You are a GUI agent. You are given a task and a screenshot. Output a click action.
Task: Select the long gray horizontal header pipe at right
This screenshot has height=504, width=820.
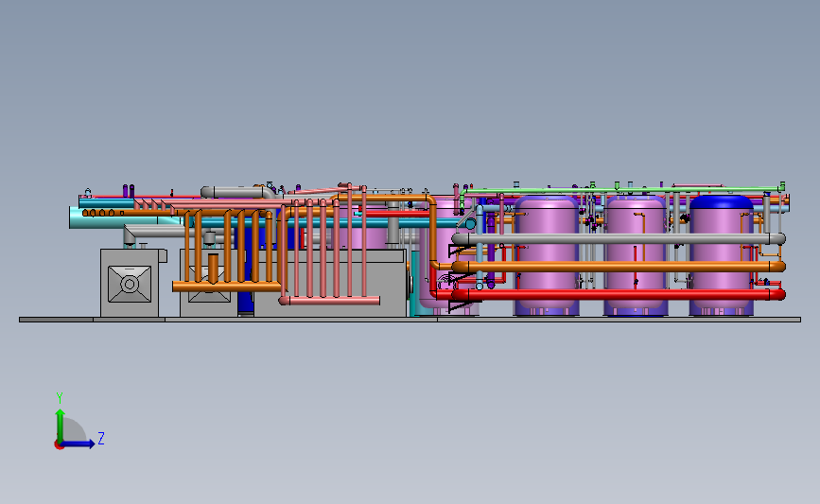619,239
